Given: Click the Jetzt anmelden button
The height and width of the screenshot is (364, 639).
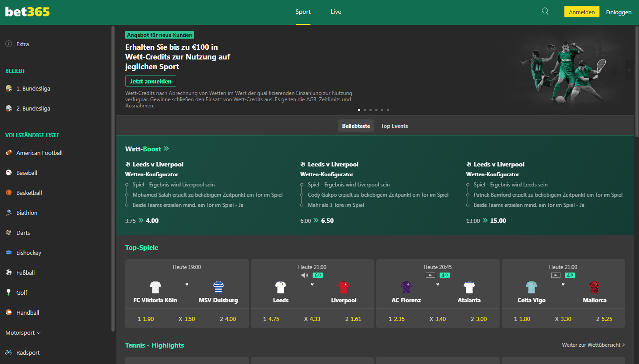Looking at the screenshot, I should (x=151, y=81).
